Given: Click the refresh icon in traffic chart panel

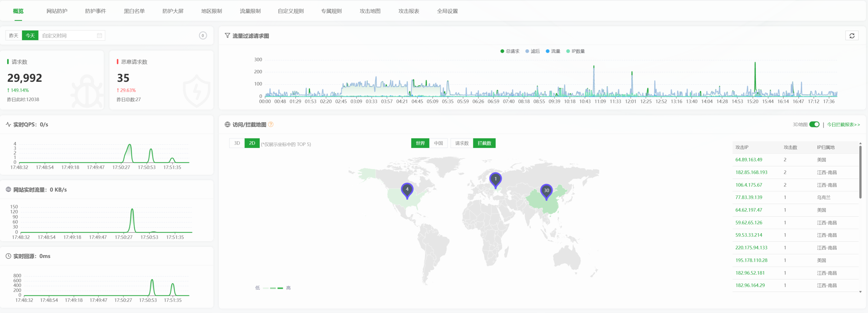Looking at the screenshot, I should [852, 36].
